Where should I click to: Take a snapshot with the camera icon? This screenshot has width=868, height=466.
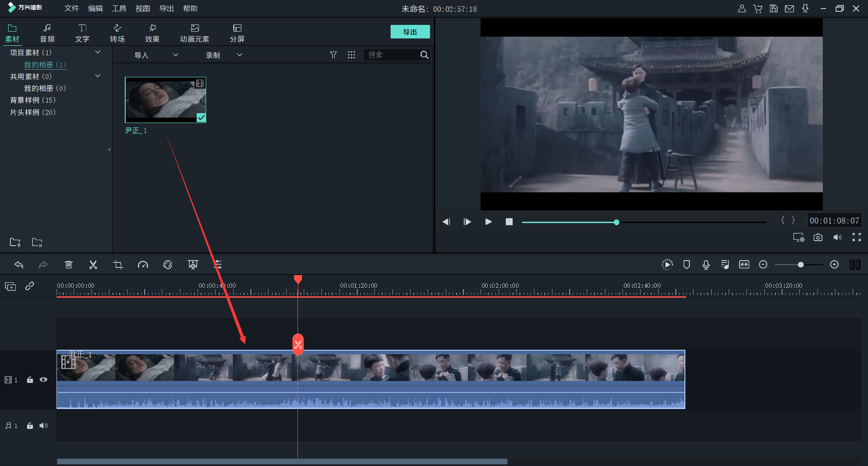pyautogui.click(x=818, y=238)
